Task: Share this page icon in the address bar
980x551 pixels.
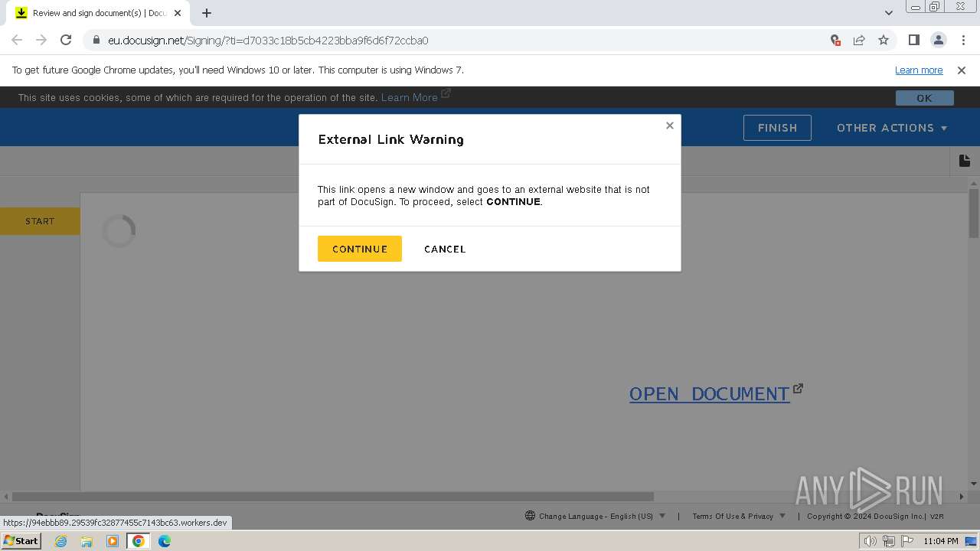Action: pos(859,40)
